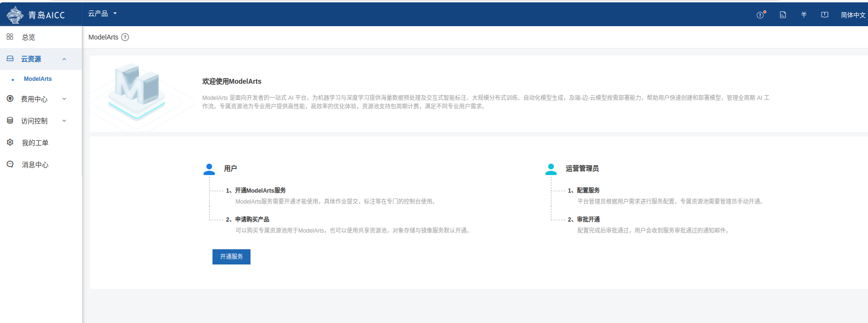
Task: Click the ModelArts intro paragraph text
Action: 486,102
